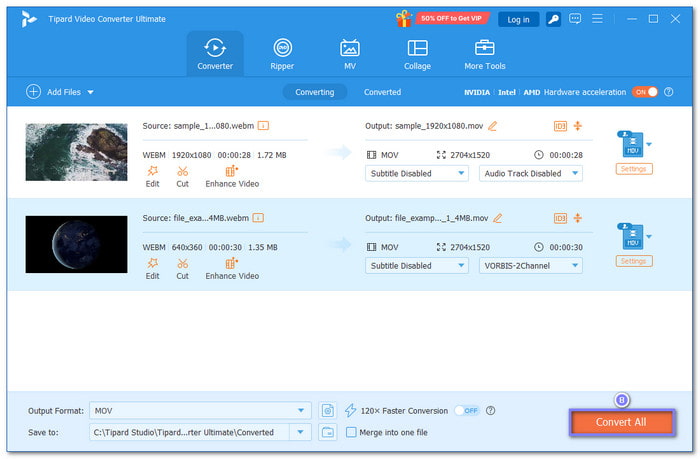Toggle Hardware acceleration switch off
Screen dimensions: 700x459
[x=645, y=92]
